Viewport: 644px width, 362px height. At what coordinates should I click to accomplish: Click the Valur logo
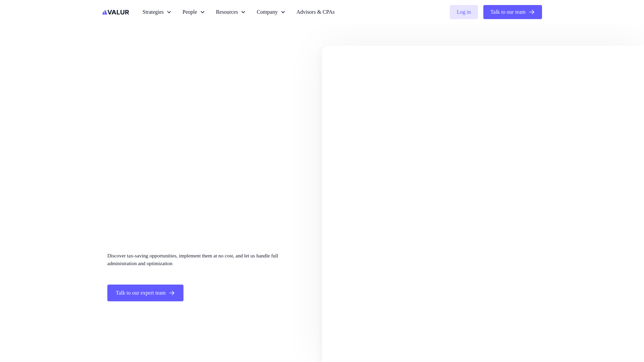[115, 12]
